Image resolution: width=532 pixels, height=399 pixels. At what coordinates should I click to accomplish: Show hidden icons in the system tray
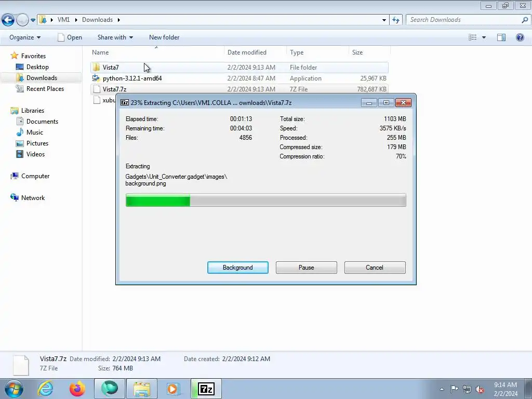tap(442, 389)
